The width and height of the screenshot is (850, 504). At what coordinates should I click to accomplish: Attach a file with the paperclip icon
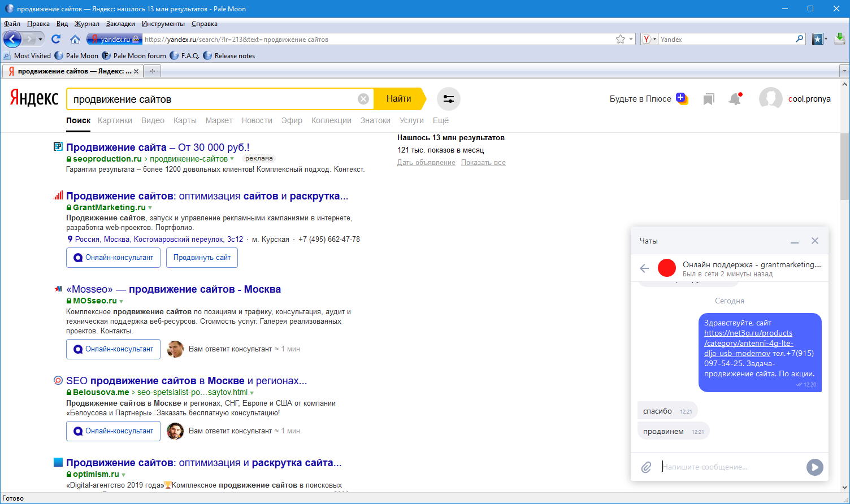click(646, 467)
